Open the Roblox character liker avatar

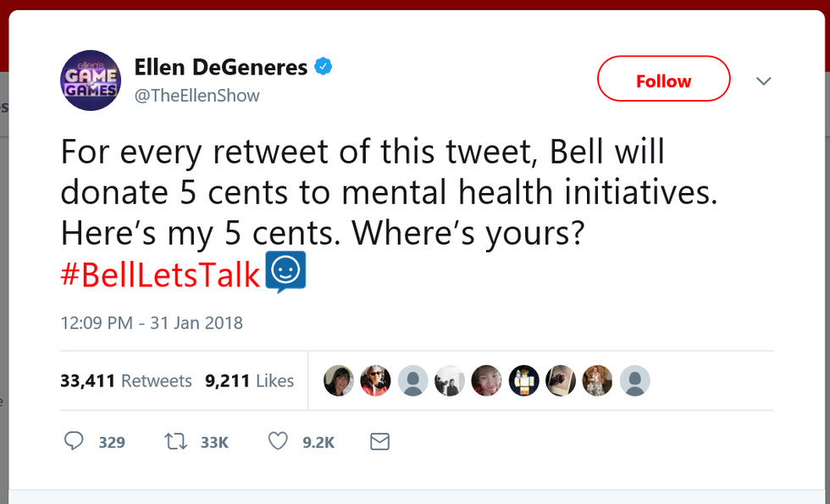[524, 381]
